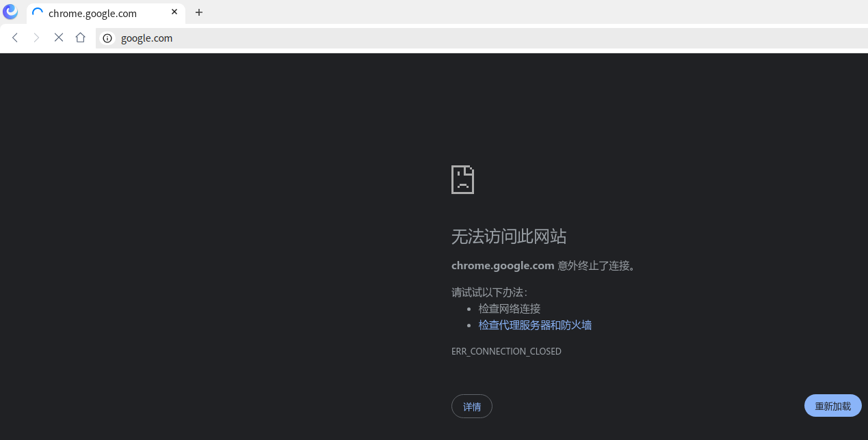This screenshot has height=440, width=868.
Task: Click the bold chrome.google.com hostname text
Action: coord(503,266)
